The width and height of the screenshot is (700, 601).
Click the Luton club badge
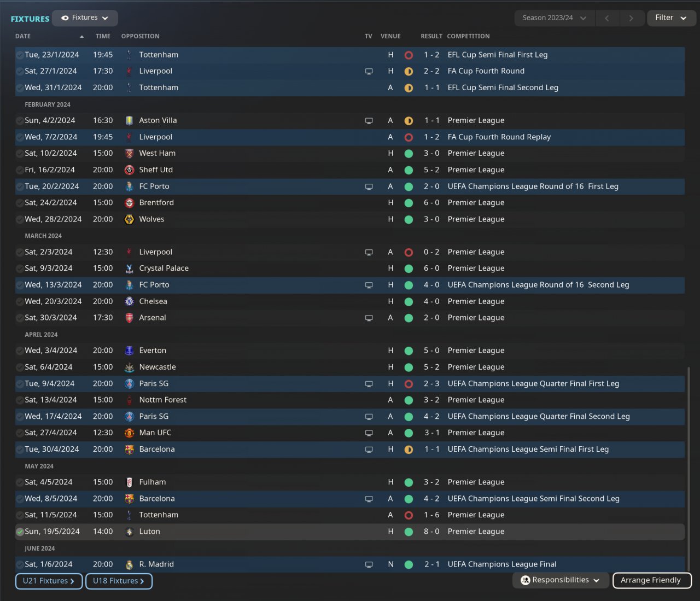129,532
